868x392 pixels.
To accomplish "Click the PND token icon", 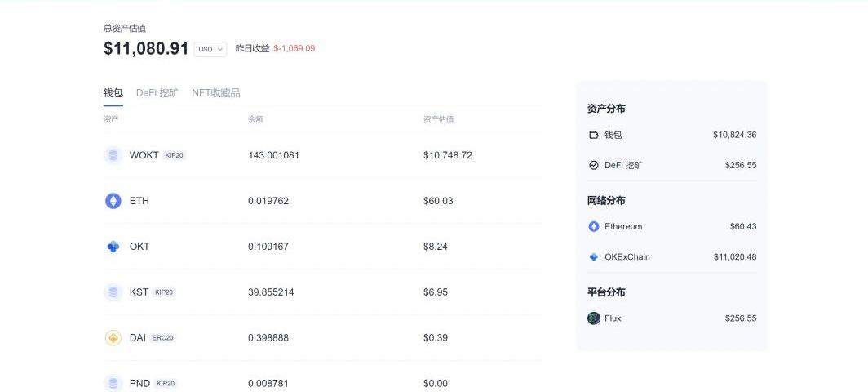I will 113,383.
